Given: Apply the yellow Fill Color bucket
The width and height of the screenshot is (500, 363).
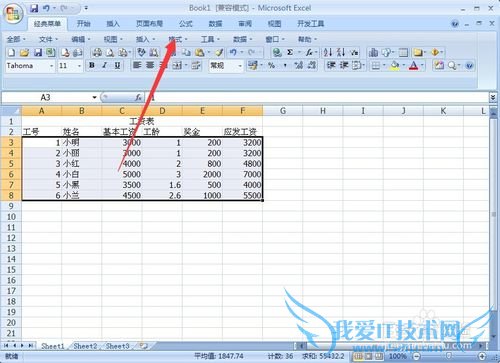Looking at the screenshot, I should pos(395,66).
